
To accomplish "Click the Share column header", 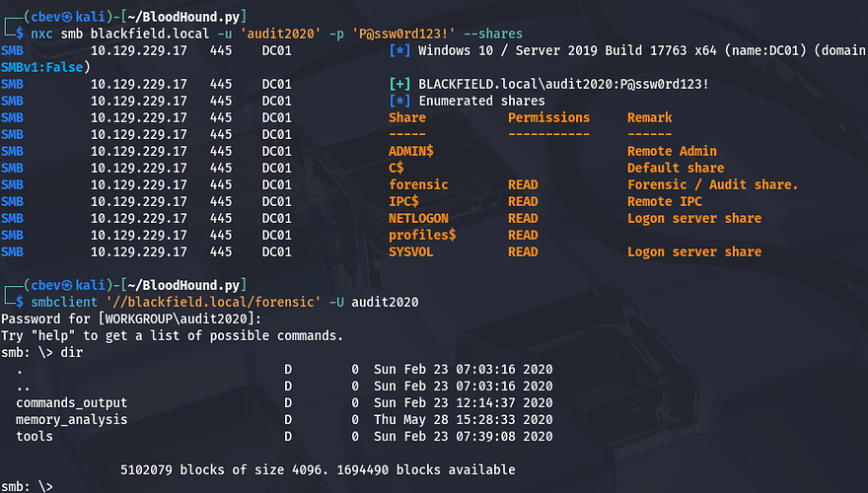I will (x=407, y=117).
